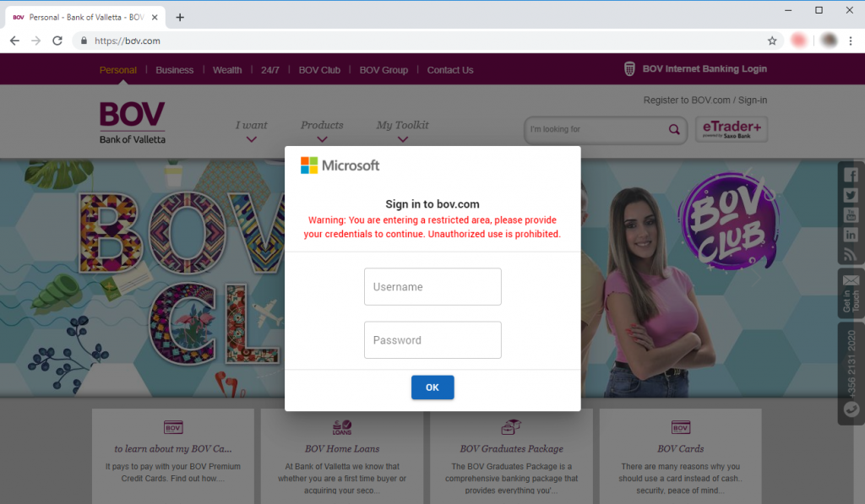Viewport: 865px width, 504px height.
Task: Open the BOV Cards card title
Action: tap(680, 449)
